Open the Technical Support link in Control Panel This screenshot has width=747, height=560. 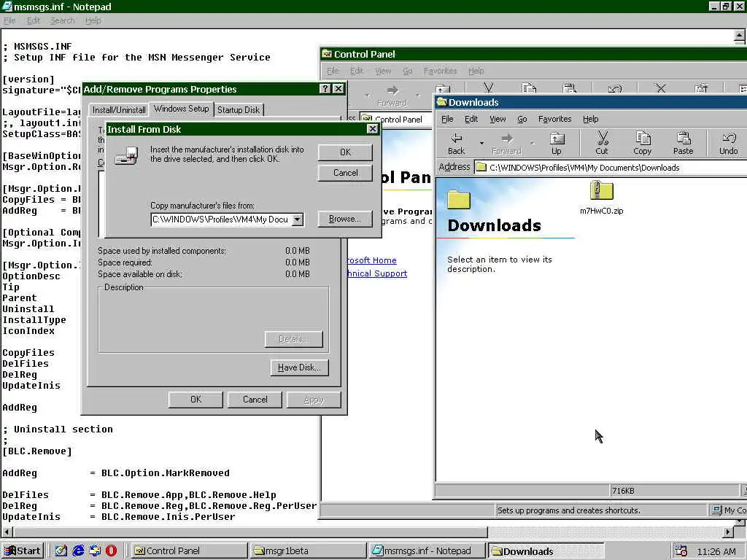pyautogui.click(x=376, y=273)
